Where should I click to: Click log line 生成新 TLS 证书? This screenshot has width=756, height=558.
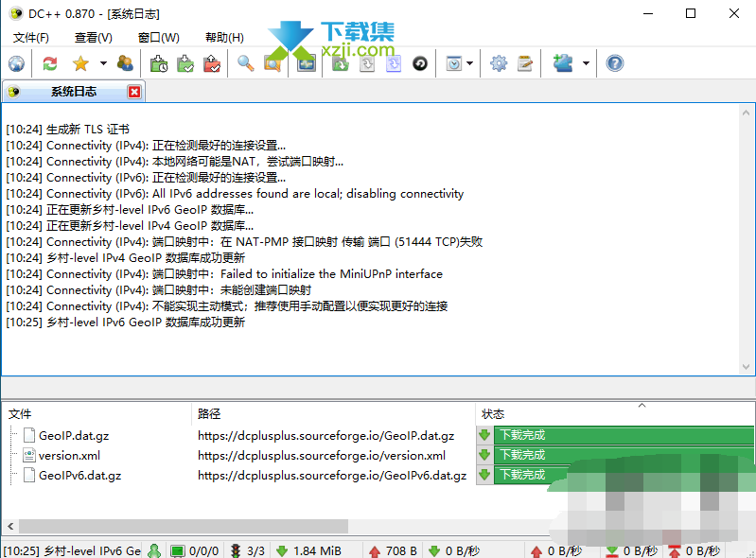[67, 130]
